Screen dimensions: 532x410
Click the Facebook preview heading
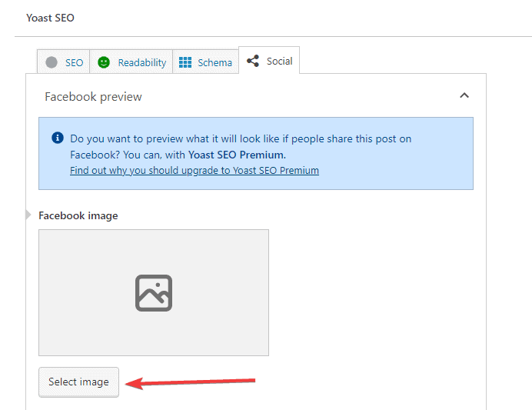[93, 97]
